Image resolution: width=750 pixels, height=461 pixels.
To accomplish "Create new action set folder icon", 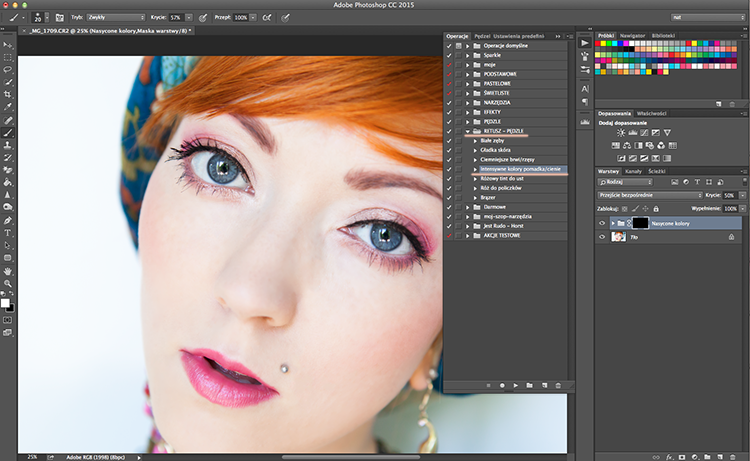I will tap(529, 385).
